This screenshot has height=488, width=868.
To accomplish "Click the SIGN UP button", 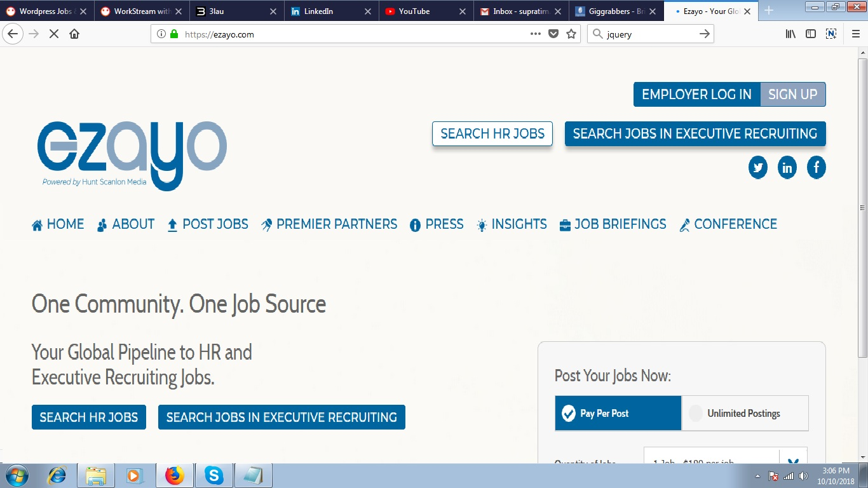I will coord(793,95).
